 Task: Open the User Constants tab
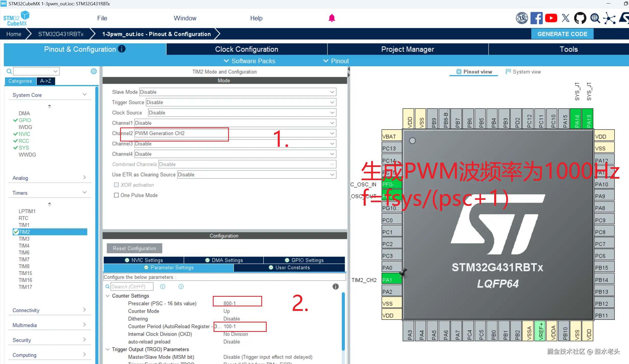[289, 267]
